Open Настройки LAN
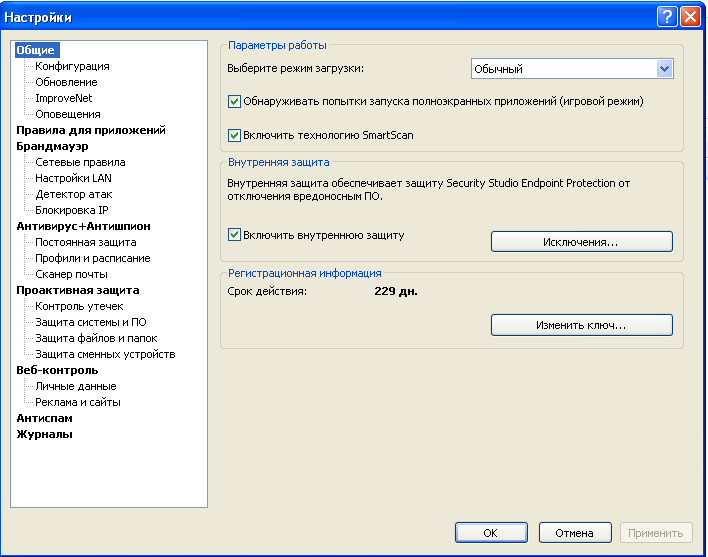This screenshot has width=708, height=557. pyautogui.click(x=73, y=178)
